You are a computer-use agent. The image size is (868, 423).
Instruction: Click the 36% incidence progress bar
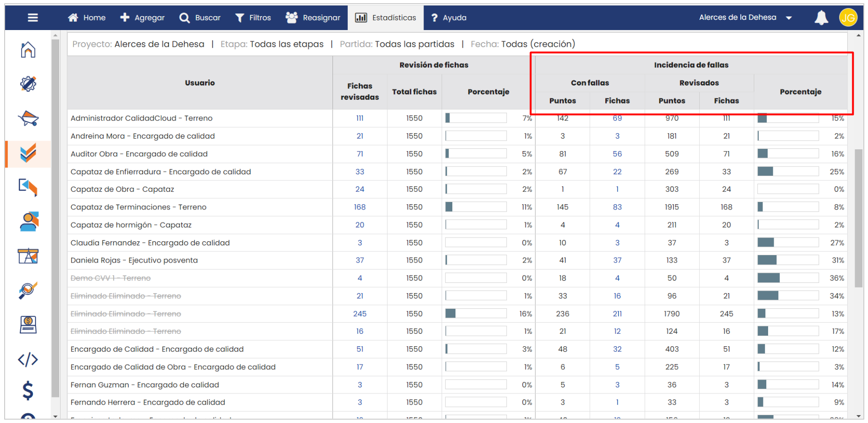pyautogui.click(x=788, y=278)
